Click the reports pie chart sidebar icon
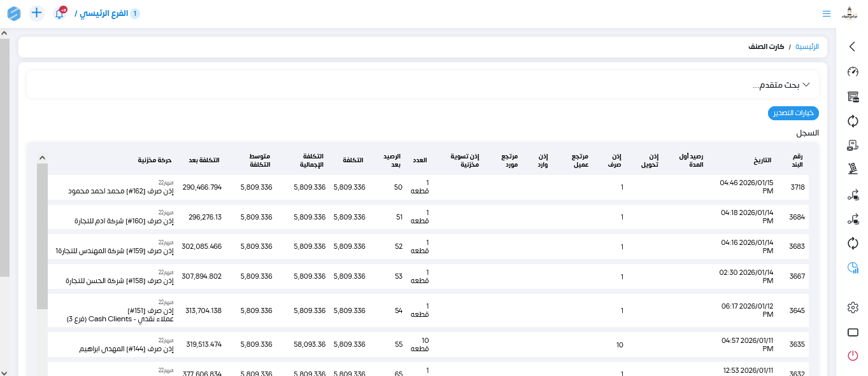The height and width of the screenshot is (376, 868). (x=853, y=268)
